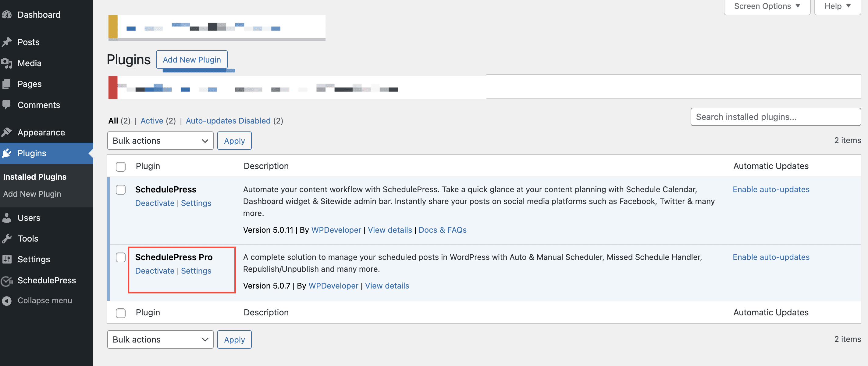868x366 pixels.
Task: Deactivate SchedulePress Pro plugin
Action: coord(155,271)
